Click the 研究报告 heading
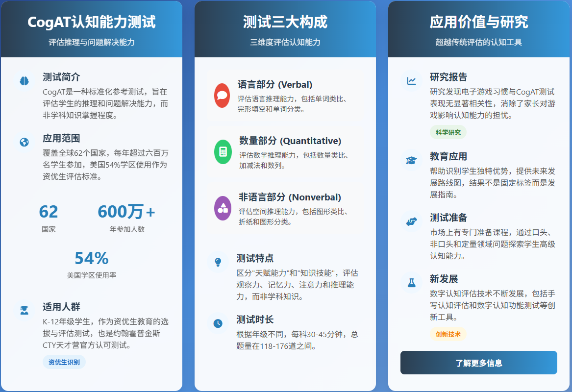 (x=448, y=77)
